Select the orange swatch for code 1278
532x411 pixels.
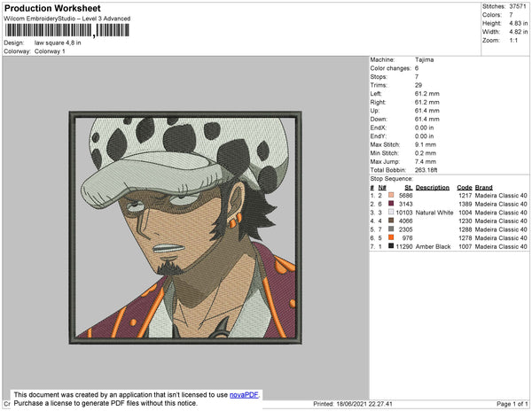point(391,237)
